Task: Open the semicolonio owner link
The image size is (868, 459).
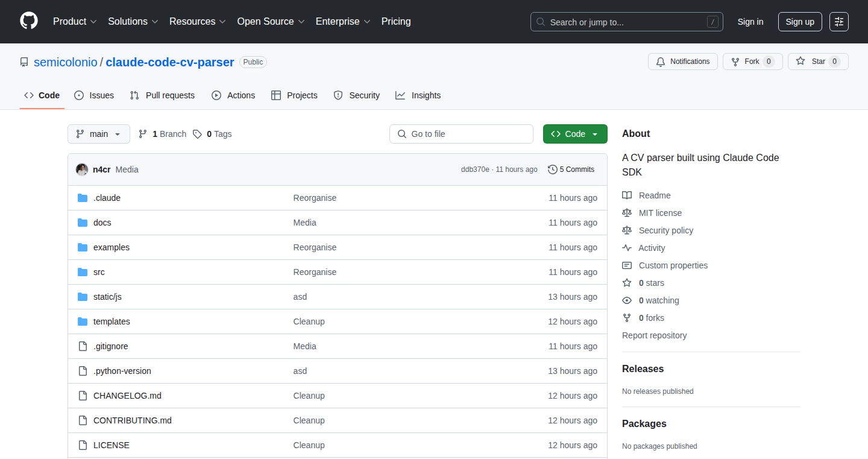Action: tap(66, 62)
